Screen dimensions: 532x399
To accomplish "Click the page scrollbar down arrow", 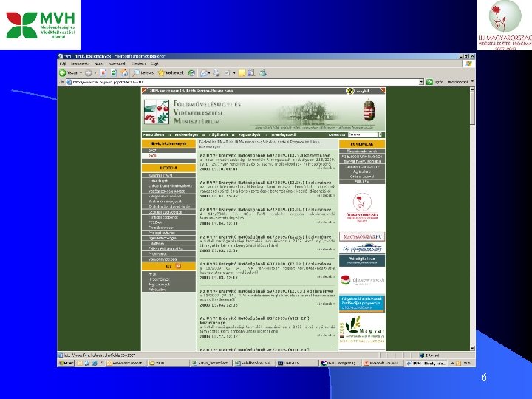I will coord(472,348).
